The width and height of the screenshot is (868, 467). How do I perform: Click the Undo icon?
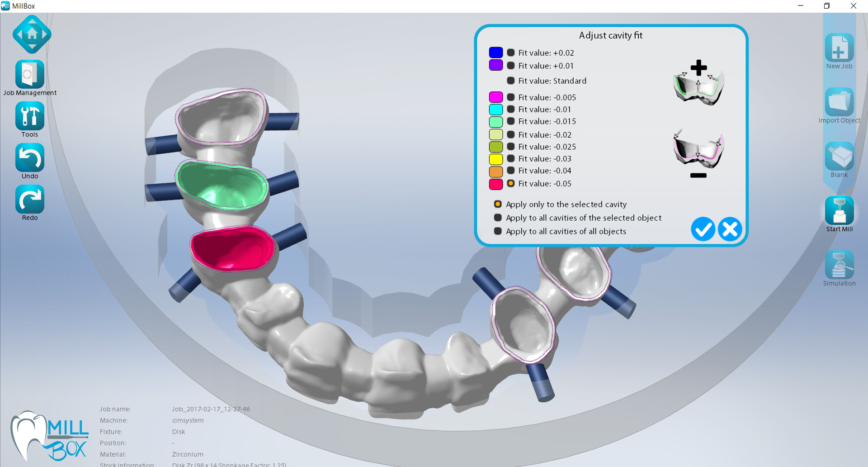pyautogui.click(x=30, y=157)
